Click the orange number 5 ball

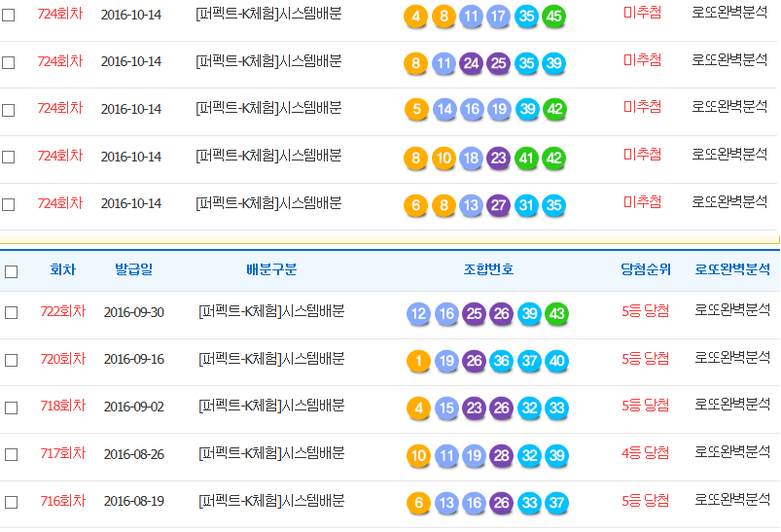click(416, 109)
